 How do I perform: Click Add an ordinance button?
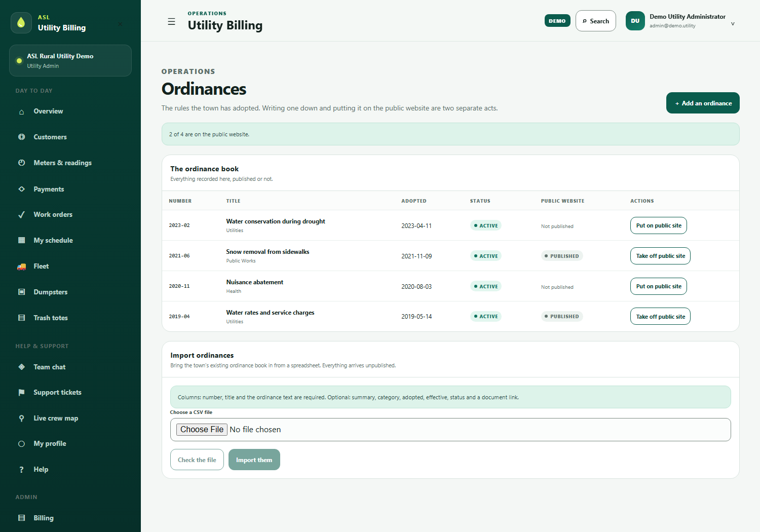click(x=703, y=103)
